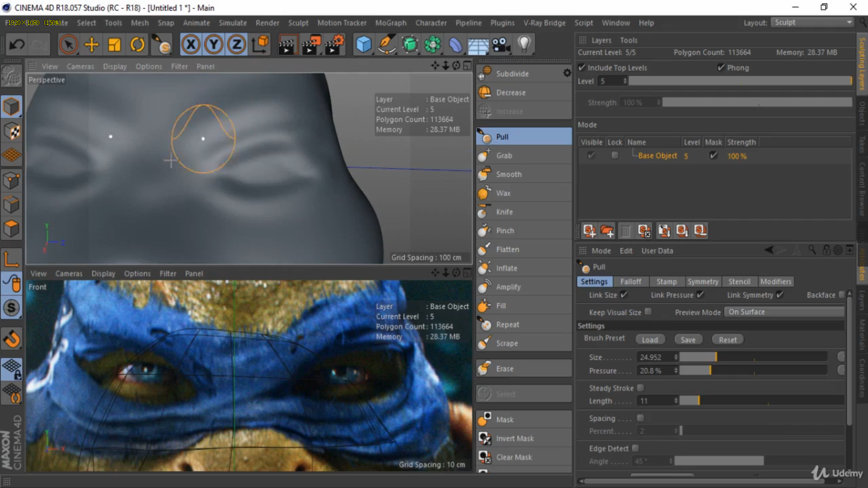Choose the Invert Mask command
This screenshot has height=488, width=868.
[x=524, y=439]
